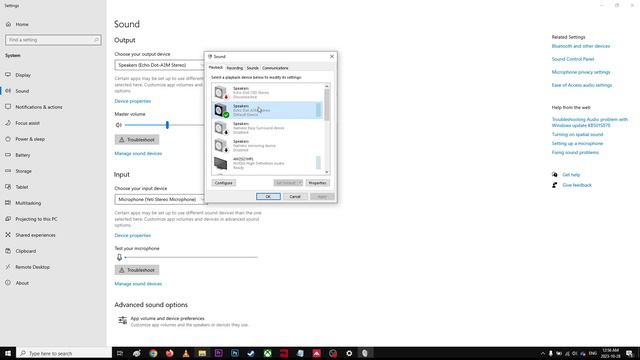Viewport: 640px width, 360px height.
Task: Open Manage sound devices under Output
Action: [138, 153]
